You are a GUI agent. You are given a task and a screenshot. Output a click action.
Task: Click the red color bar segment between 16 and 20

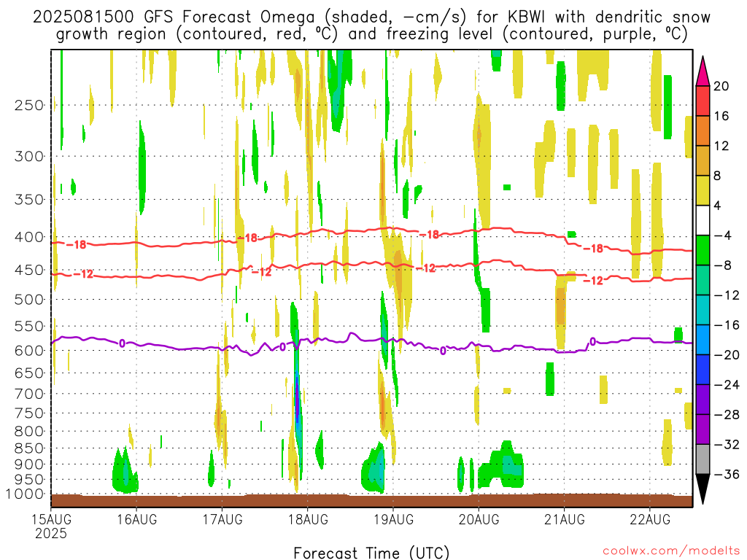click(703, 101)
